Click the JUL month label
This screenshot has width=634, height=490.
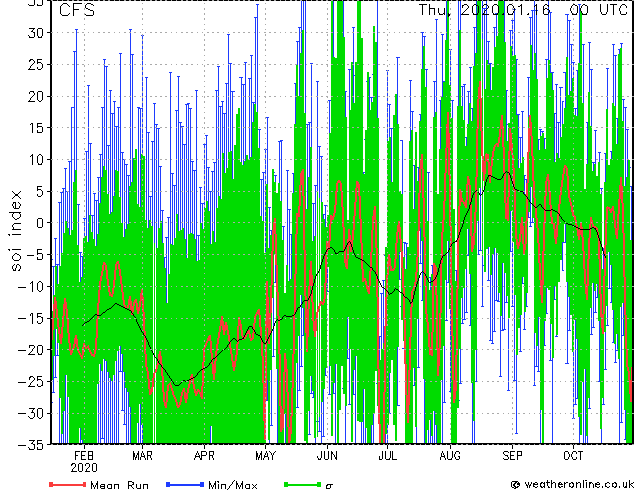[387, 456]
